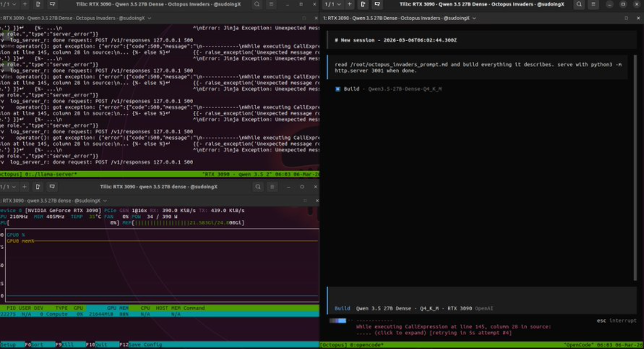Open the search in the top-right OpenCode Tilix window
644x349 pixels.
pyautogui.click(x=579, y=4)
